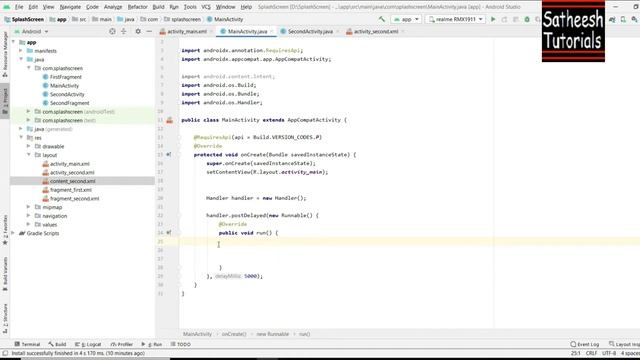Click the onCreate() code breadcrumb
This screenshot has height=360, width=640.
click(x=234, y=334)
